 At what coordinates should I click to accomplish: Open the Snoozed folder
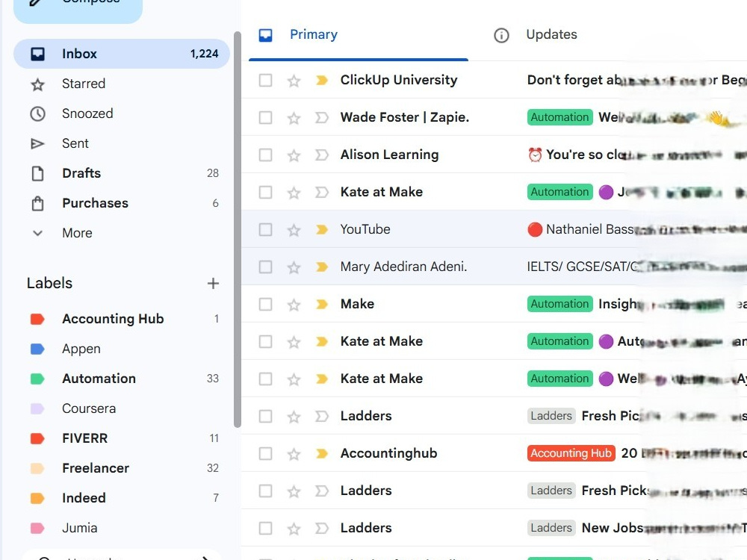point(122,113)
